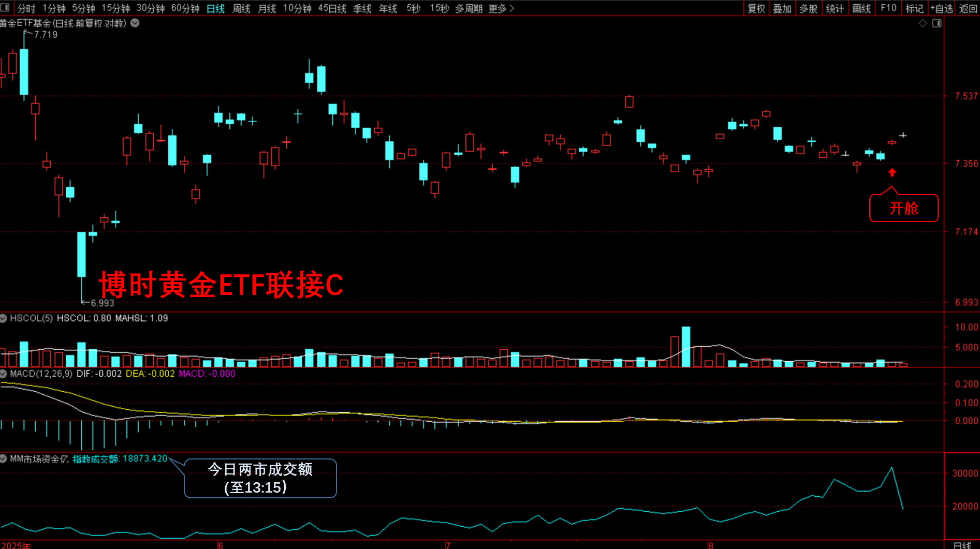The image size is (980, 549).
Task: Click the 日线 label at bottom-right corner
Action: 962,545
